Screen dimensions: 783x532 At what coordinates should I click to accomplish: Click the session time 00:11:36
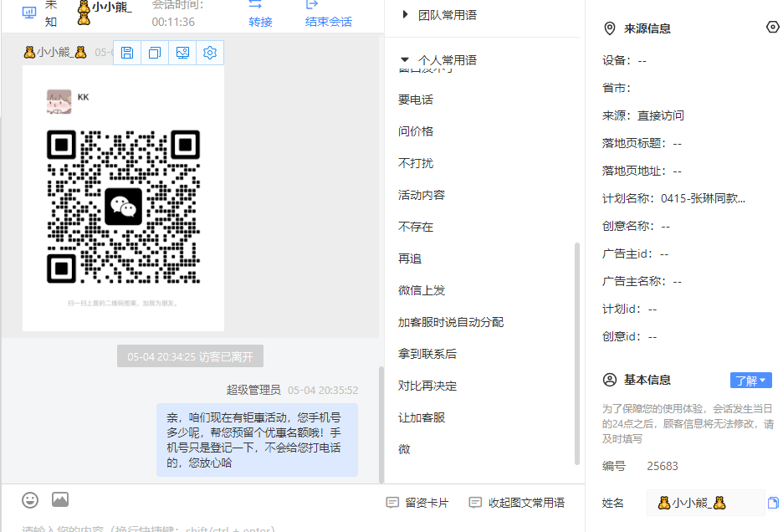173,22
